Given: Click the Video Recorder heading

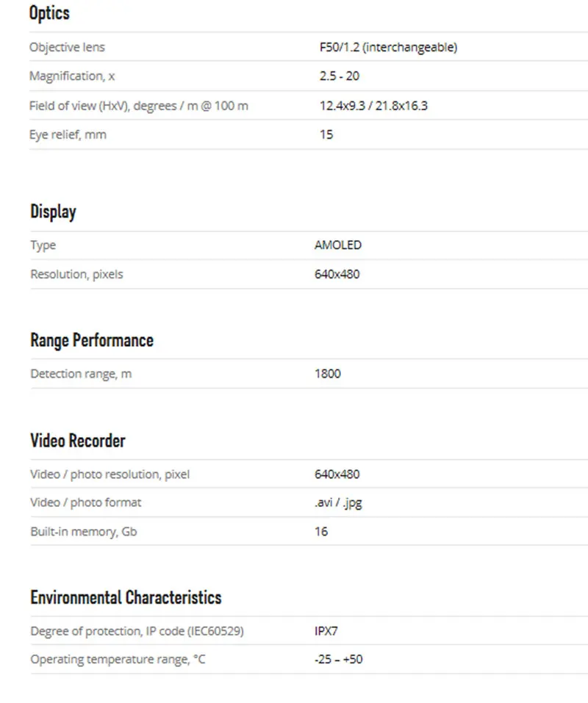Looking at the screenshot, I should coord(77,441).
